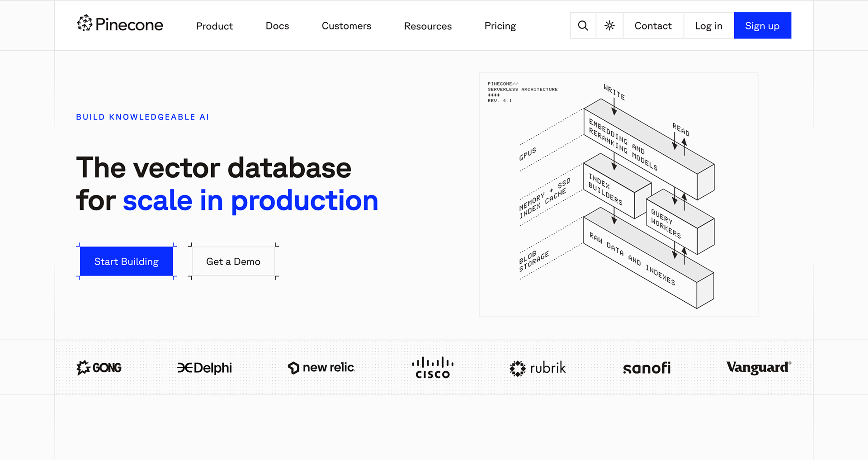The width and height of the screenshot is (868, 460).
Task: Click the Sanofi logo
Action: pyautogui.click(x=647, y=368)
